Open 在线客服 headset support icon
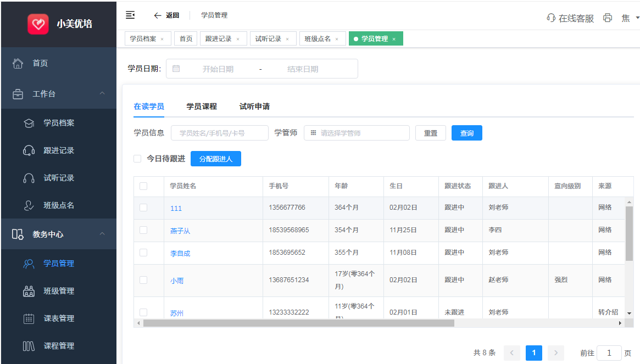Image resolution: width=640 pixels, height=364 pixels. point(551,18)
